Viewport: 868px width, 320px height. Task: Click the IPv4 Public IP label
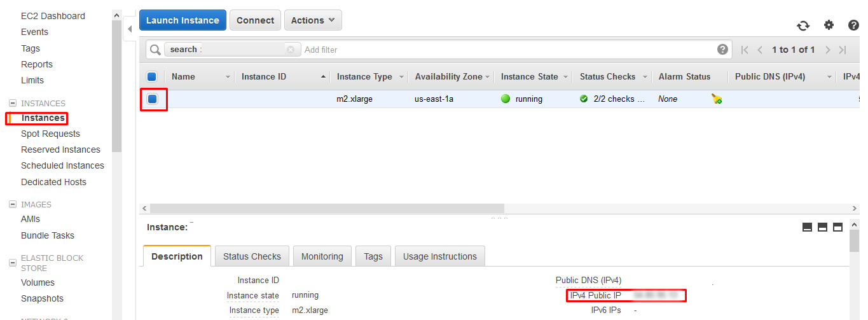[596, 295]
